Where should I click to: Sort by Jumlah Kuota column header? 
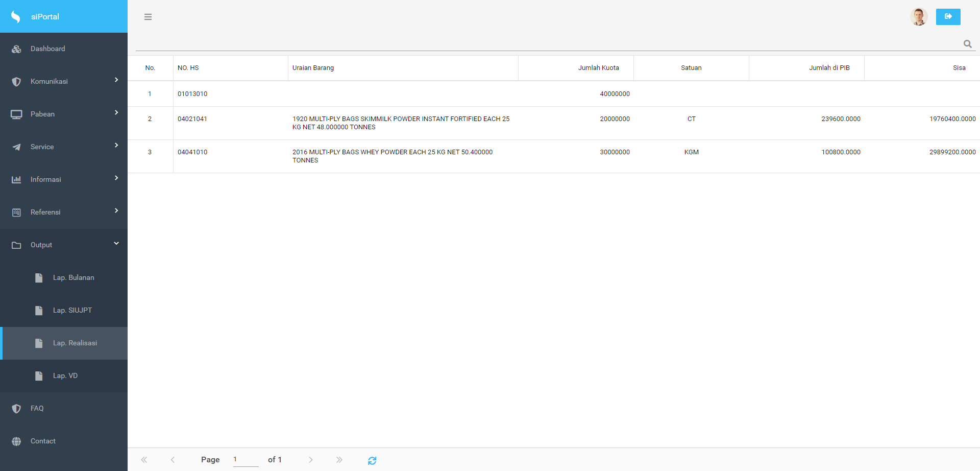pyautogui.click(x=576, y=68)
